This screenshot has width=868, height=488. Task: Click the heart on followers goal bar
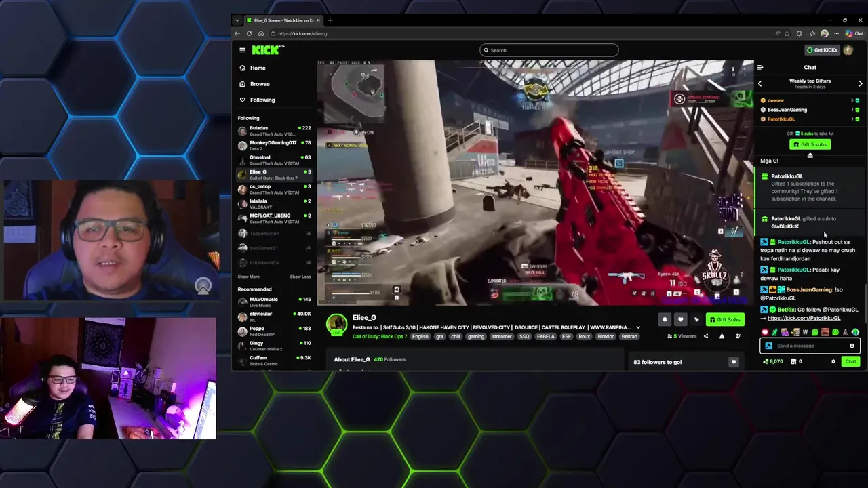733,362
